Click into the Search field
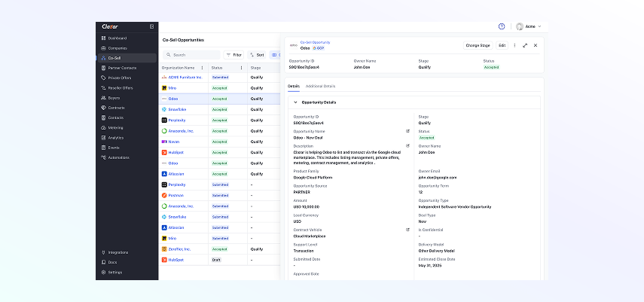Screen dimensions: 644x302 click(191, 55)
